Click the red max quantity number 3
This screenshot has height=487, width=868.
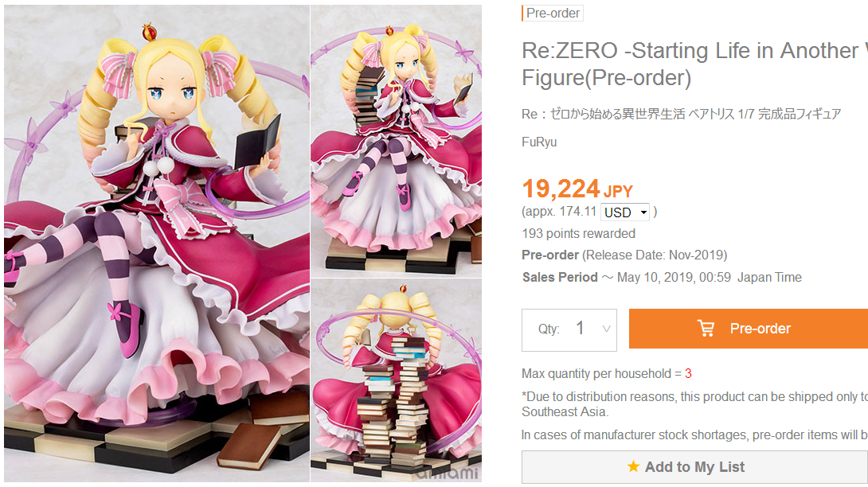pyautogui.click(x=688, y=374)
